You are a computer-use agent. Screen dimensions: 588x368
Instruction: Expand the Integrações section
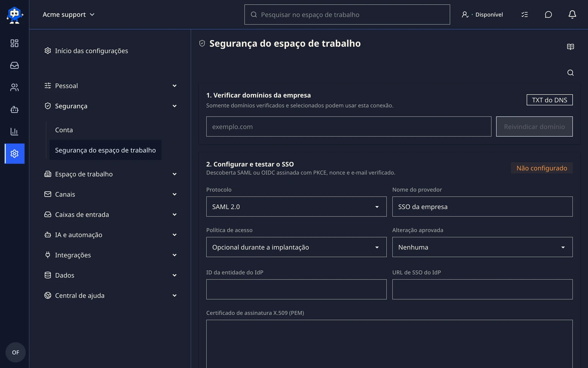click(110, 255)
